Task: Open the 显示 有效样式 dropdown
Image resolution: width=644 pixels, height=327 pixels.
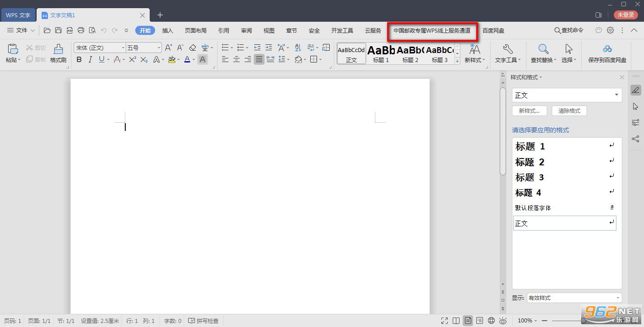Action: point(574,298)
